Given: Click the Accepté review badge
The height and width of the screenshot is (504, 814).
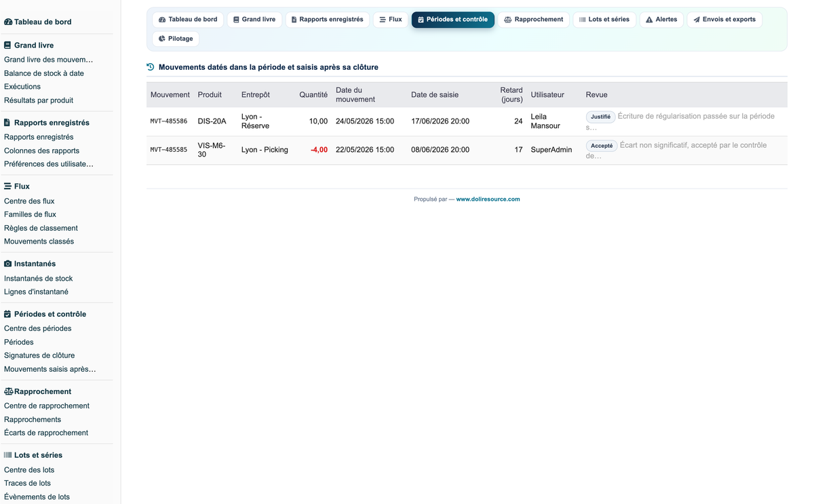Looking at the screenshot, I should [601, 145].
